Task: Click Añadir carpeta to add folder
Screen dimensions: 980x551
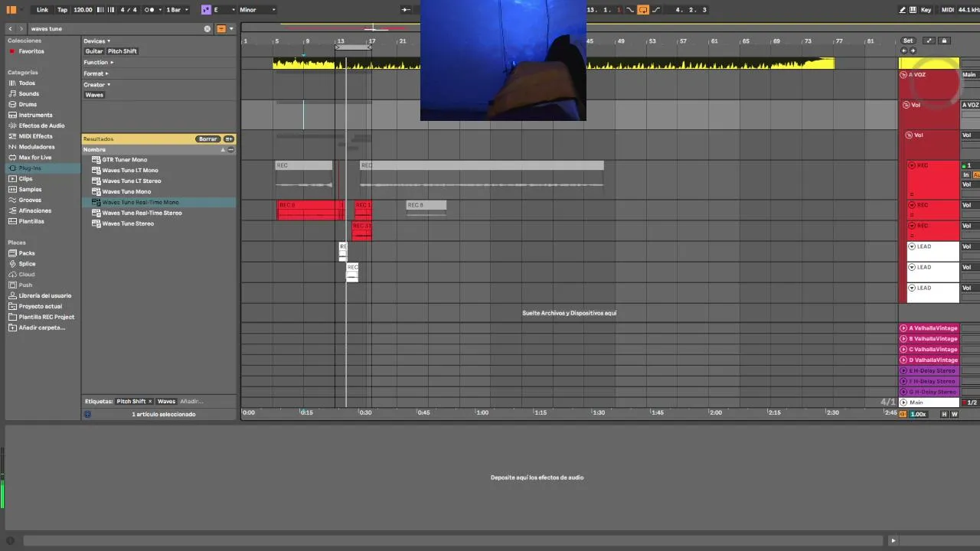Action: [x=42, y=328]
